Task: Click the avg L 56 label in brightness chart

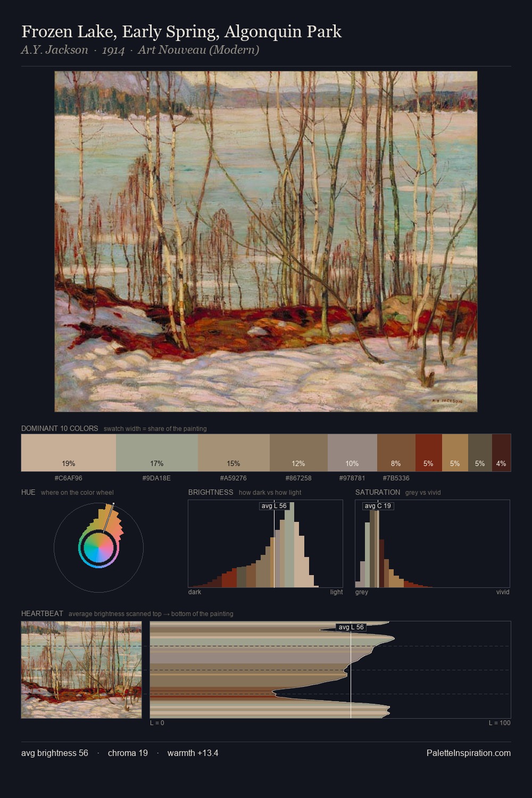Action: (274, 506)
